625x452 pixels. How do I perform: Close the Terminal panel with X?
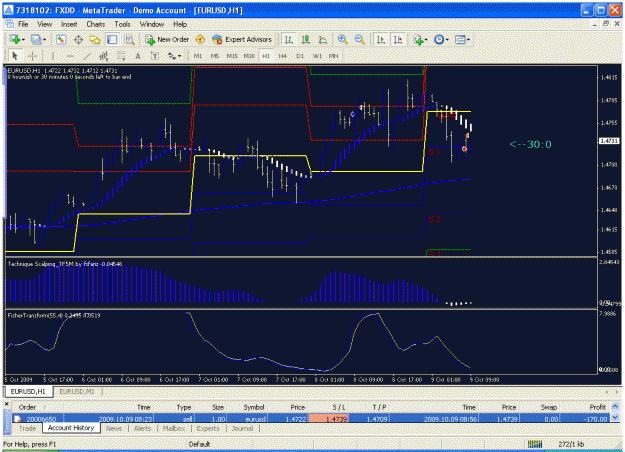[x=7, y=404]
